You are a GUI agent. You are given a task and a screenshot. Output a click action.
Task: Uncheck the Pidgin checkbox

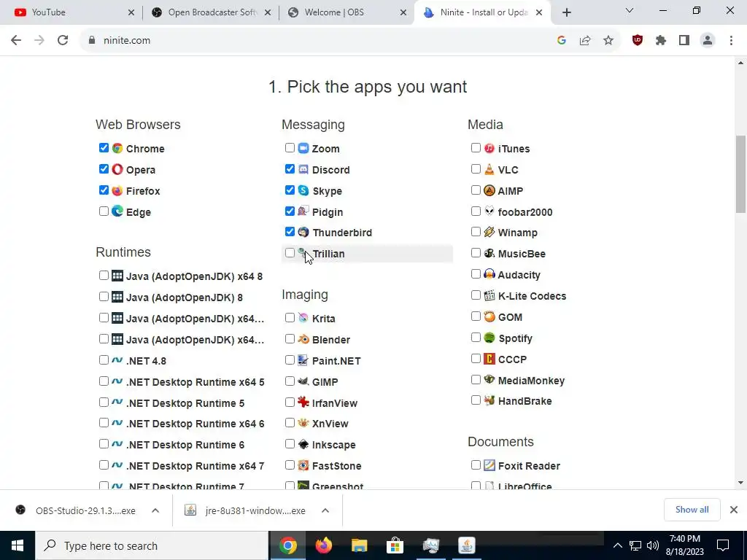(290, 211)
